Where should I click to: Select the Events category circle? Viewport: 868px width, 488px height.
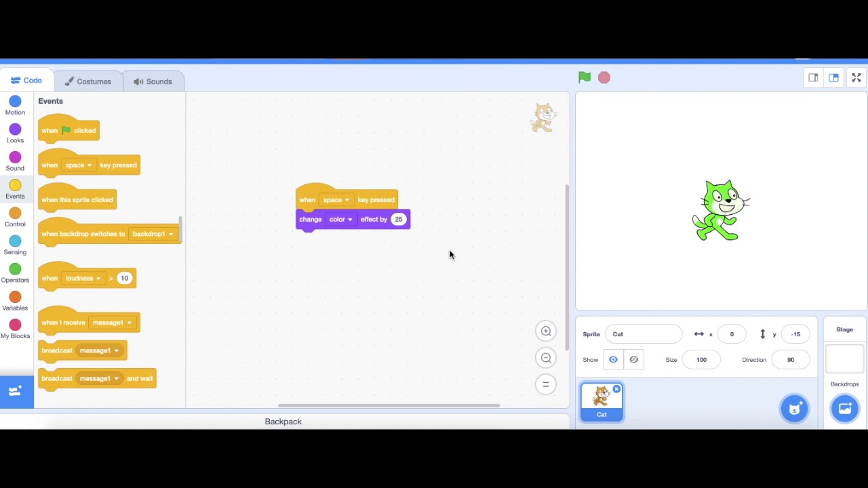(x=15, y=185)
